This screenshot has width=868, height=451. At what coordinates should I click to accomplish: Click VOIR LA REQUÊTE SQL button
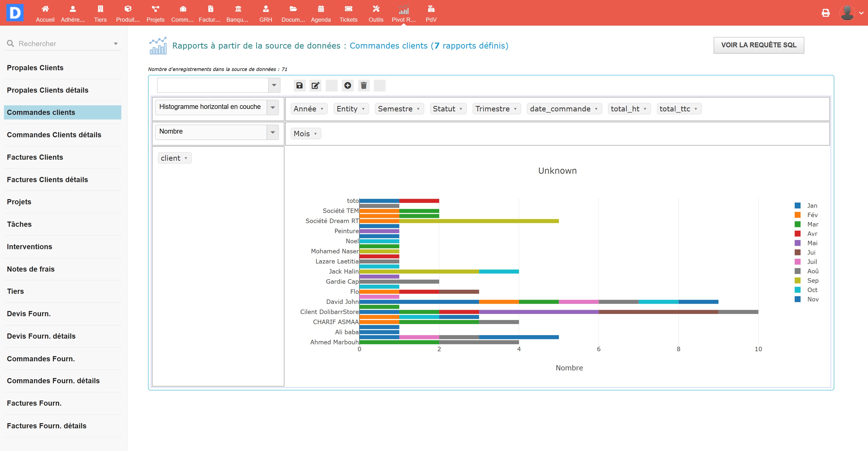tap(758, 45)
